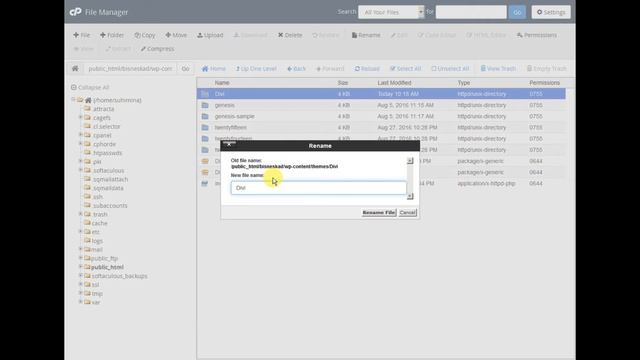Expand the .cagefs folder node
640x360 pixels.
tap(80, 117)
